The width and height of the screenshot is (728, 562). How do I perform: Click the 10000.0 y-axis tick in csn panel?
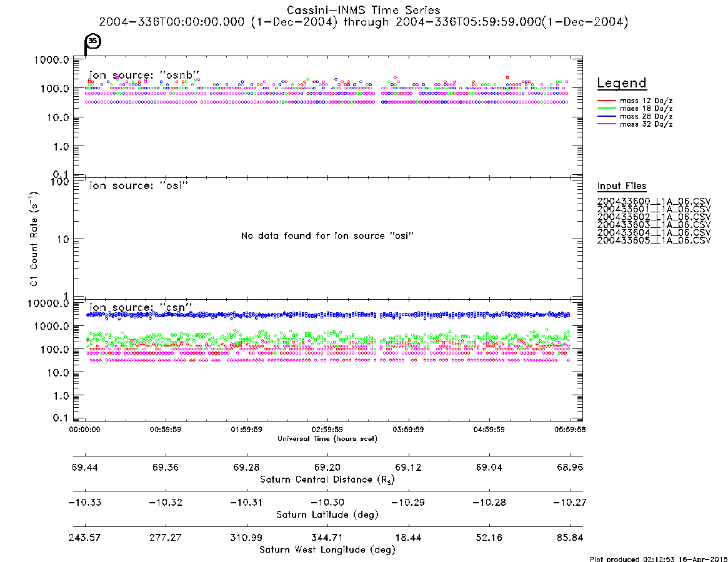point(48,303)
